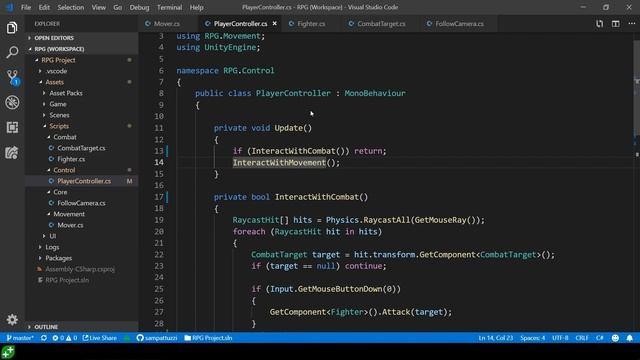Expand the UI folder
Viewport: 640px width, 360px height.
tap(82, 236)
